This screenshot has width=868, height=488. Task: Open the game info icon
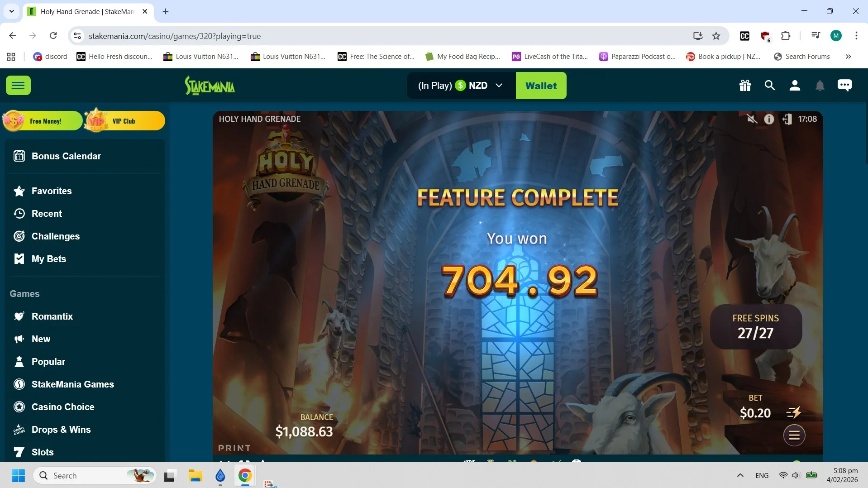coord(769,119)
